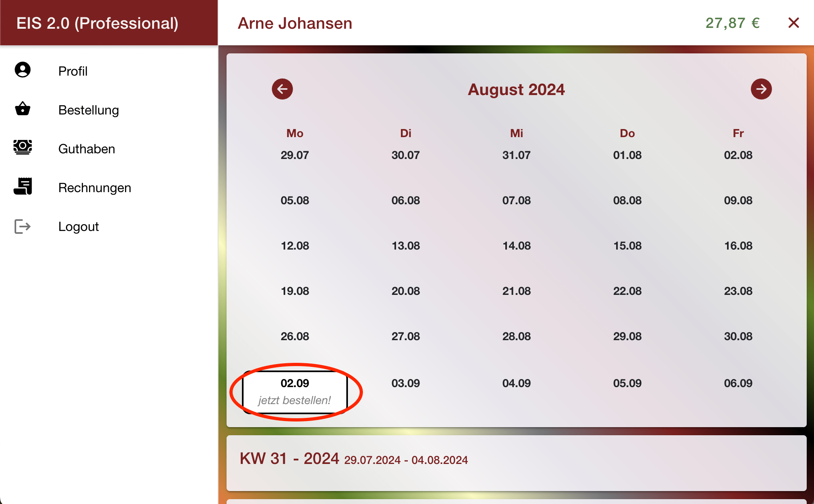Expand KW 31 2024 week entry
This screenshot has width=814, height=504.
coord(517,459)
